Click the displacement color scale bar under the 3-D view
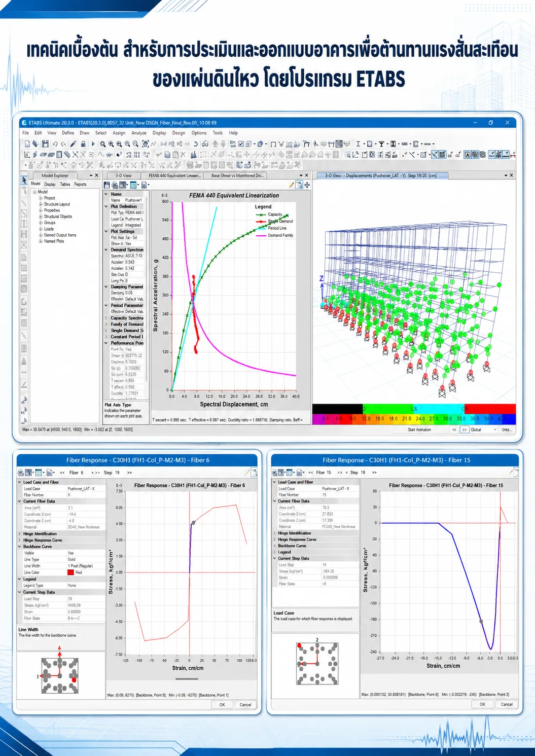Viewport: 535px width, 756px height. pyautogui.click(x=414, y=419)
